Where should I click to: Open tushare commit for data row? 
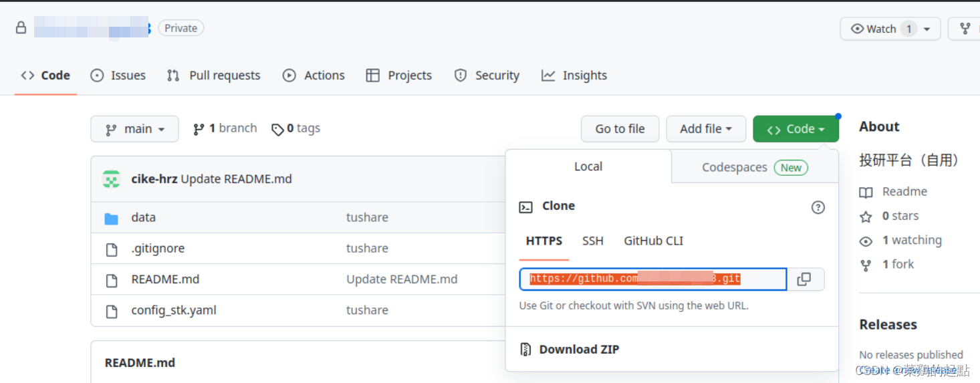tap(367, 217)
